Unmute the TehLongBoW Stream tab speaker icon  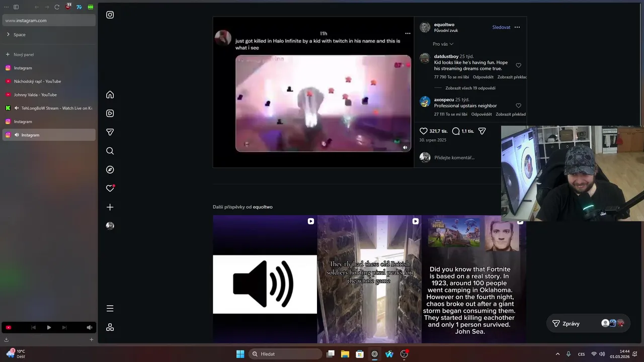coord(17,108)
